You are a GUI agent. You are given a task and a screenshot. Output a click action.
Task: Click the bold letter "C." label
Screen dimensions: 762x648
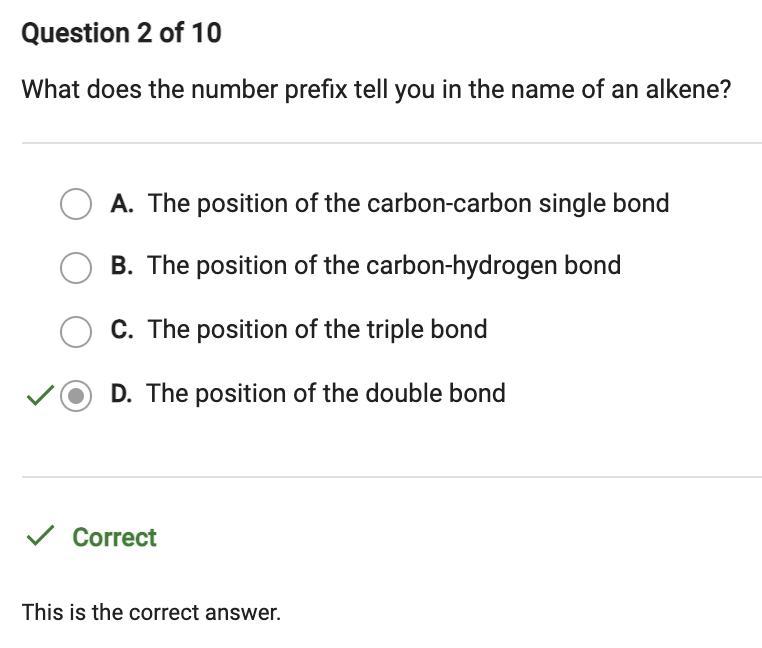click(122, 329)
